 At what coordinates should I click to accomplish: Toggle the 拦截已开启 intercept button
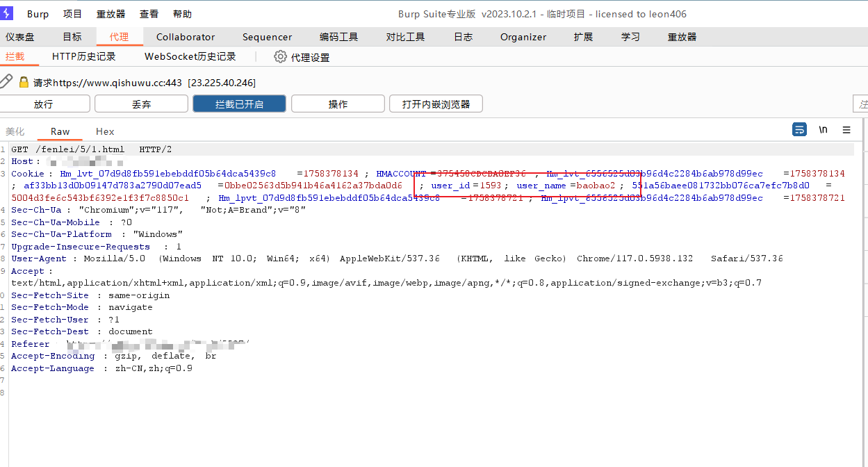[239, 104]
